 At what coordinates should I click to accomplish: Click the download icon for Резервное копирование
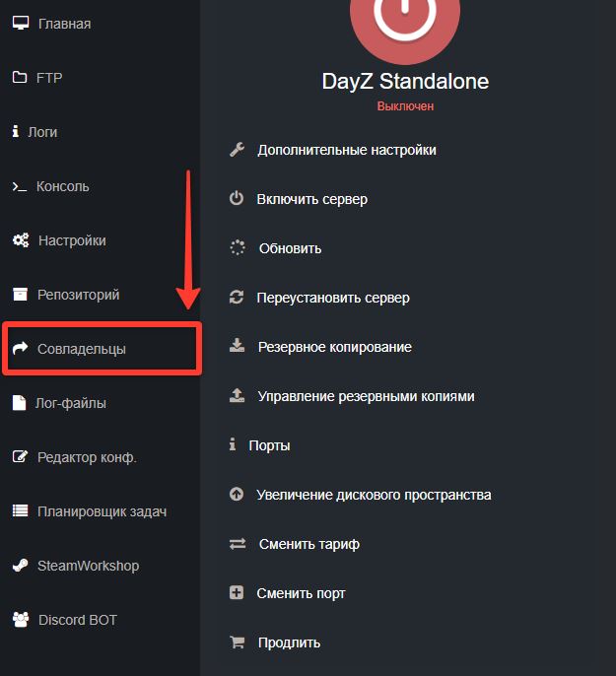click(237, 347)
